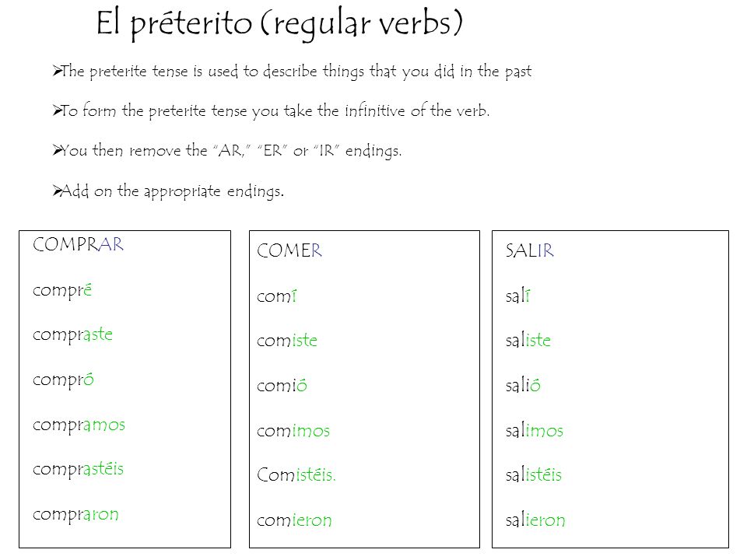Click the title 'El préterito (regular verbs)'
Screen dimensions: 747x560
[279, 23]
